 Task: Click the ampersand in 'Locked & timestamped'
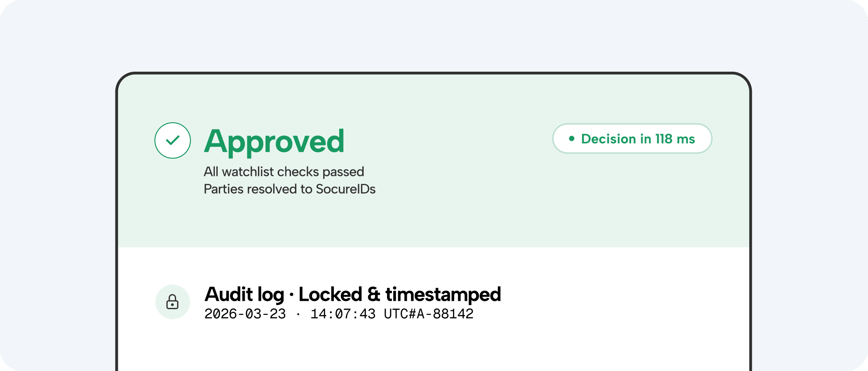pos(373,294)
